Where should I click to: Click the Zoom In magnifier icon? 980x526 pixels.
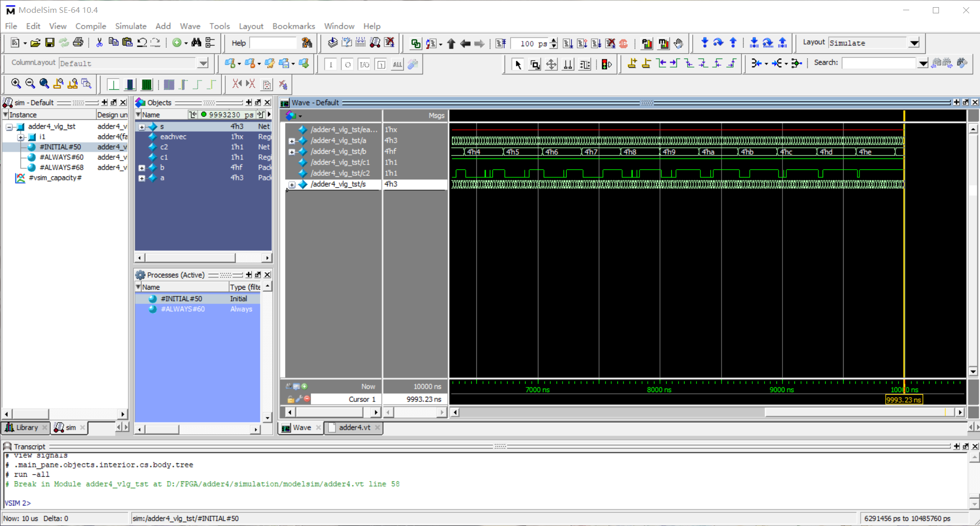click(16, 84)
